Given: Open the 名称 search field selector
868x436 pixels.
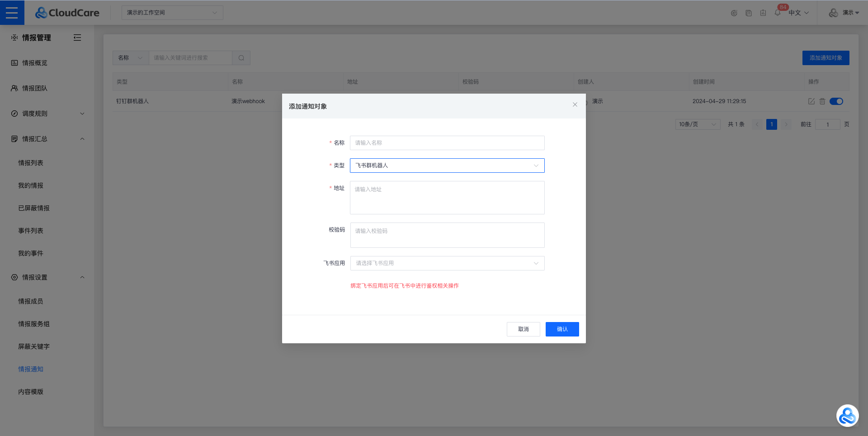Looking at the screenshot, I should (131, 58).
